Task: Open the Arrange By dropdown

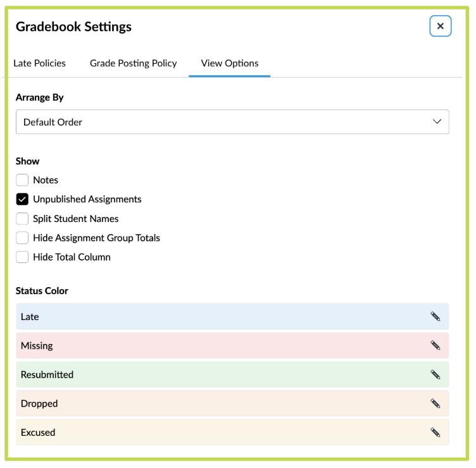Action: (x=232, y=122)
